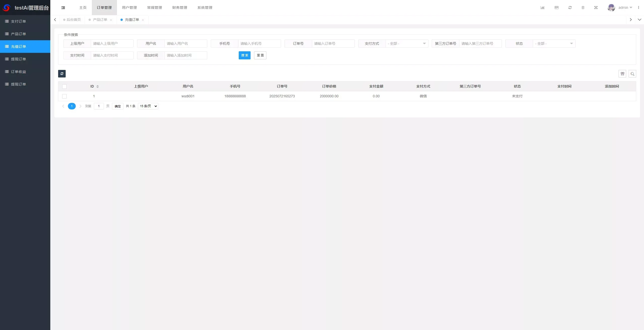Close the 充值订单 tab

pyautogui.click(x=143, y=20)
